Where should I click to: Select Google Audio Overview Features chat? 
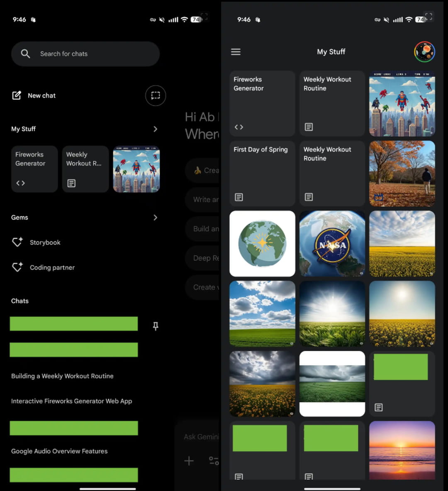pos(59,451)
